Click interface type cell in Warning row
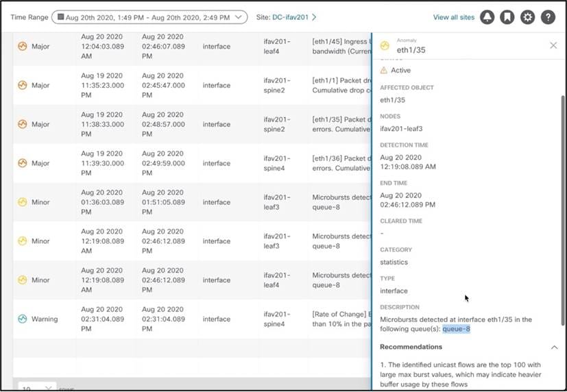This screenshot has width=567, height=392. click(x=216, y=319)
